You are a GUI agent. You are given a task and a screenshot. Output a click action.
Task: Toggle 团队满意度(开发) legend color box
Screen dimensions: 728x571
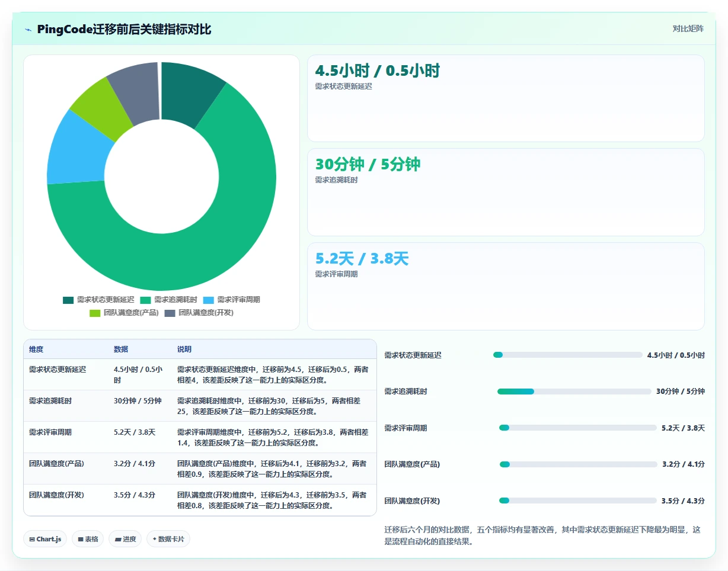(170, 313)
